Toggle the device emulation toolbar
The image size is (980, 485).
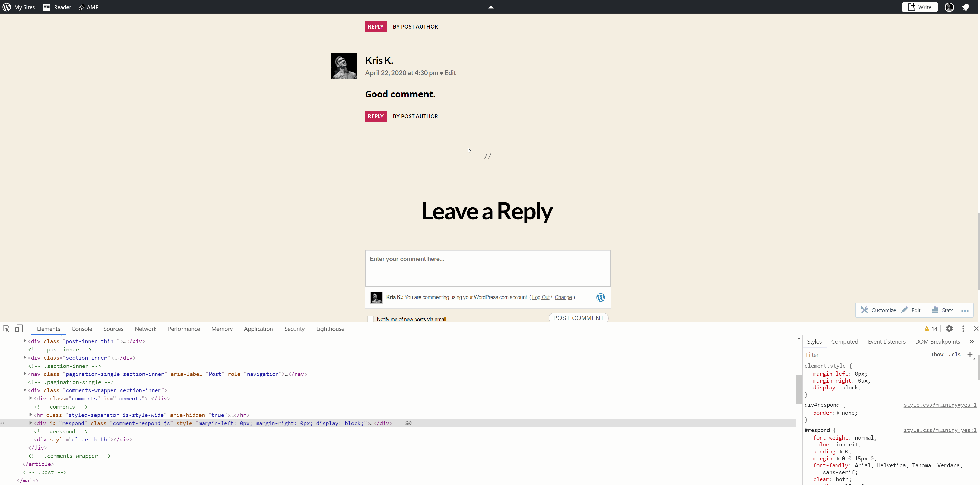coord(19,329)
